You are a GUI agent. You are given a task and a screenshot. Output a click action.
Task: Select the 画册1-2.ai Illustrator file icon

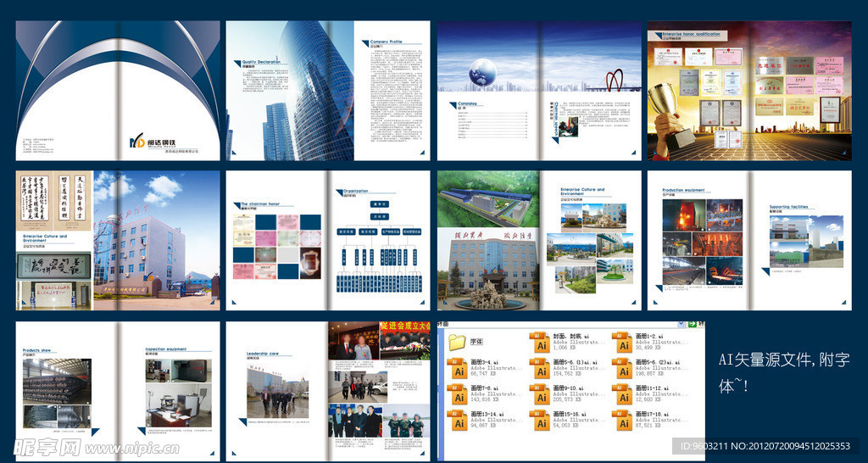621,343
